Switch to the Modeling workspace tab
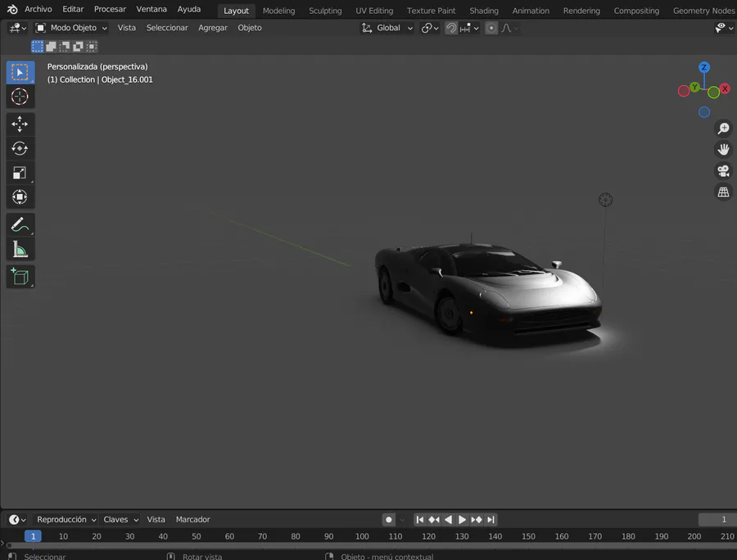737x560 pixels. (x=278, y=11)
